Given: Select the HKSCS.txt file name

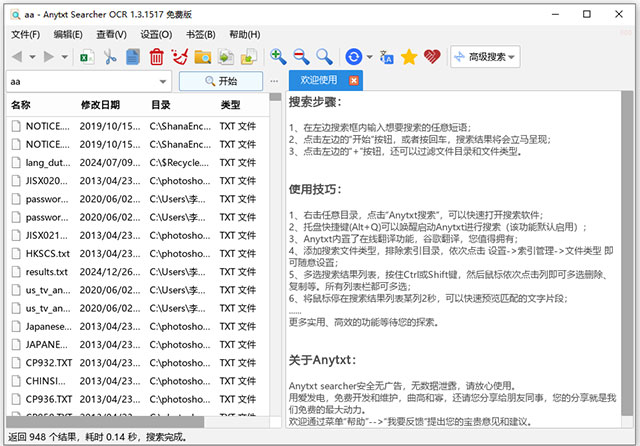Looking at the screenshot, I should (x=48, y=253).
